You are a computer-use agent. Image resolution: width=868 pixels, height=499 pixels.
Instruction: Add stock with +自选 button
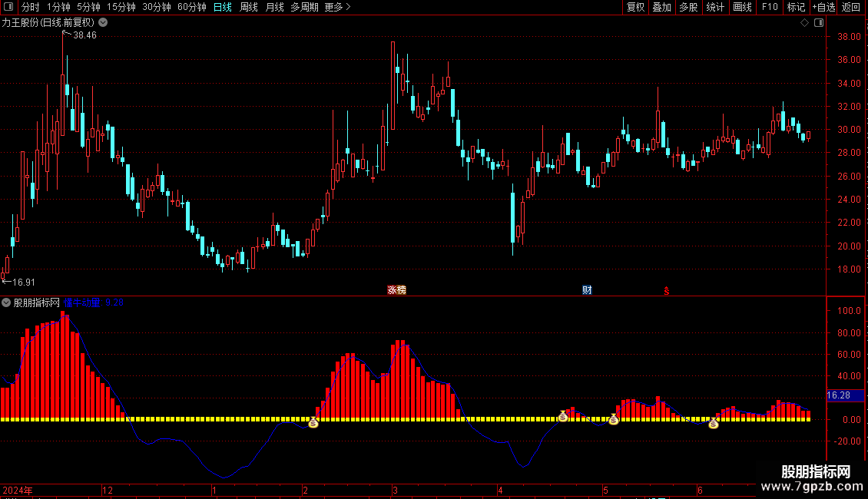tap(823, 7)
